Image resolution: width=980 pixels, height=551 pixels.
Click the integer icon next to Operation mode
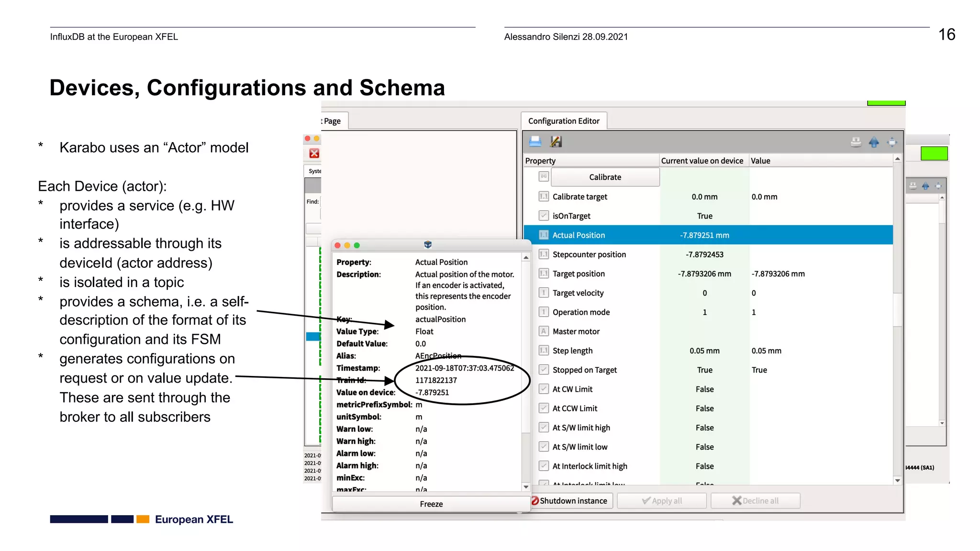(x=544, y=312)
